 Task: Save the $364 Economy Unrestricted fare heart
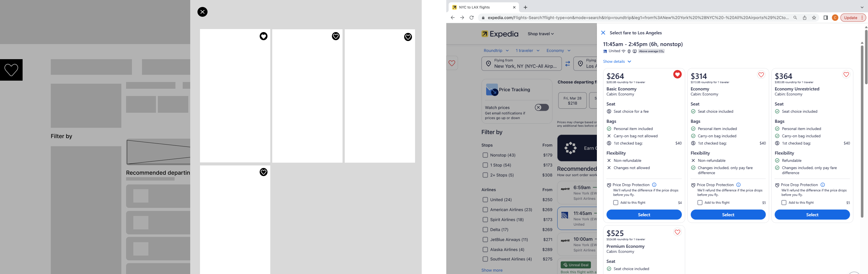[846, 74]
